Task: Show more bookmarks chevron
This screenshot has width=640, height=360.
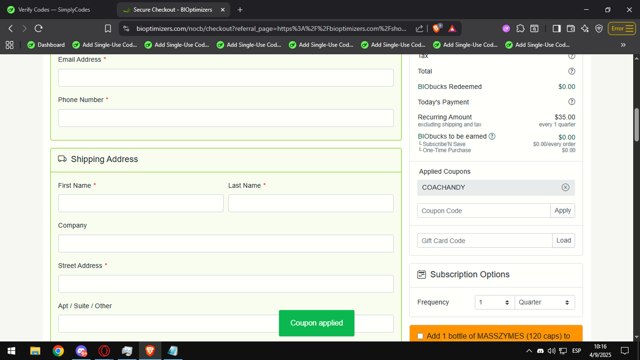Action: point(623,45)
